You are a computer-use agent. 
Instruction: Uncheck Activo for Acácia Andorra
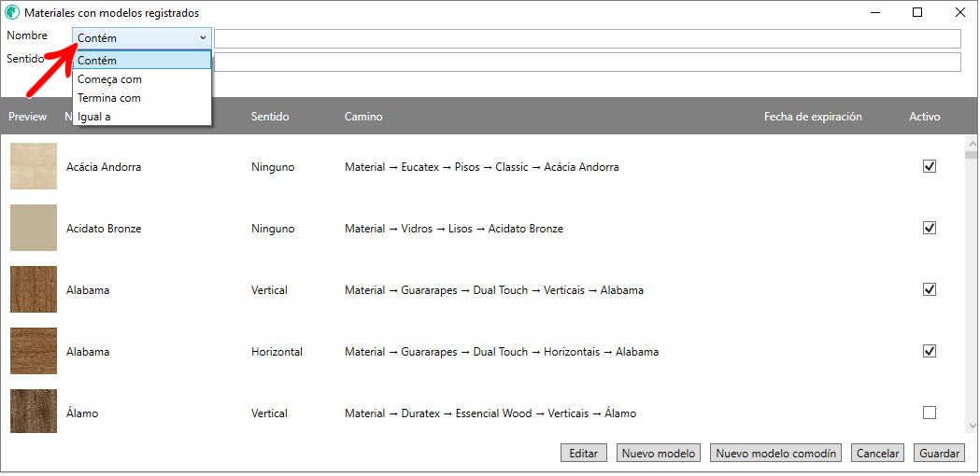929,166
